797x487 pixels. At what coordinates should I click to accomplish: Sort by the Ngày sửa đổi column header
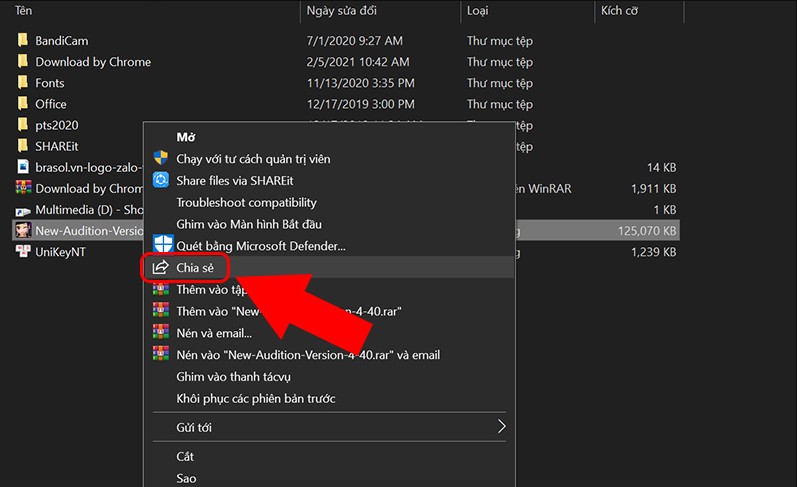[342, 10]
